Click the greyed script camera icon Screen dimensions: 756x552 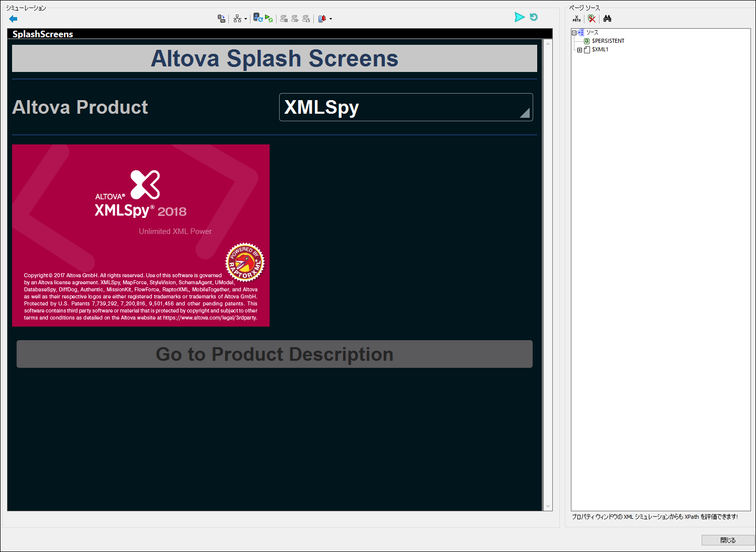[x=306, y=19]
